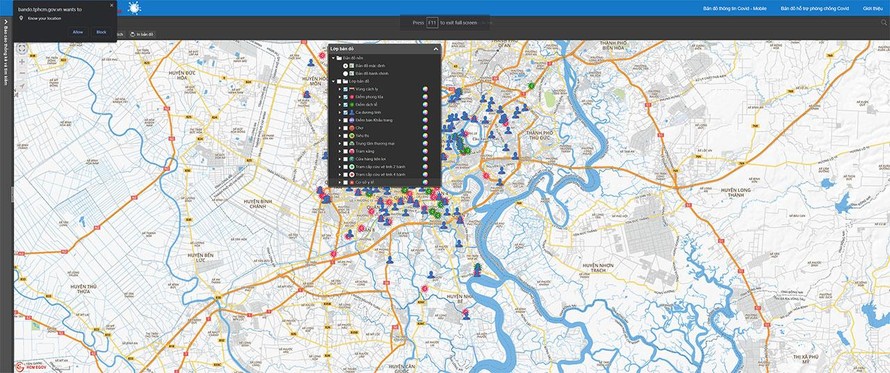Enable the Chợ layer checkbox
Screen dimensions: 890x373
(x=345, y=128)
